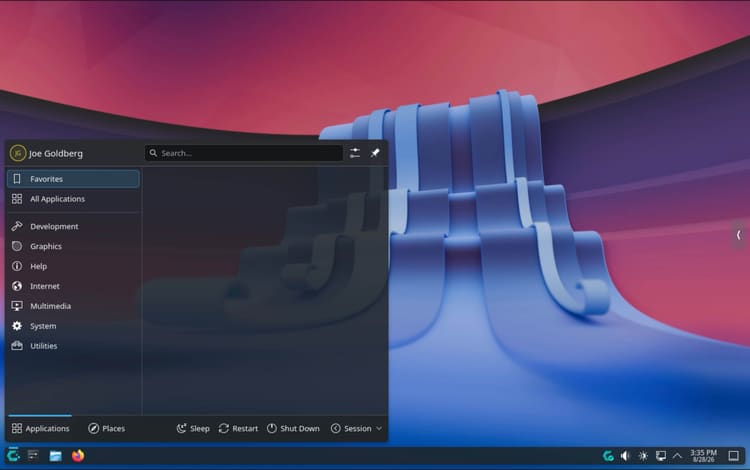Click the green update tray icon
750x470 pixels.
coord(608,456)
